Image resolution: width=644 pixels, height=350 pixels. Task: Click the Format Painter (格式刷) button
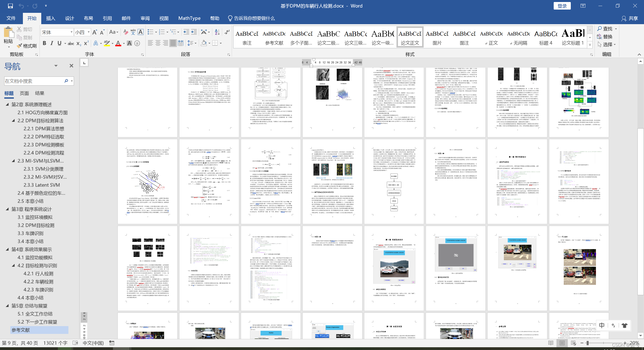point(27,46)
